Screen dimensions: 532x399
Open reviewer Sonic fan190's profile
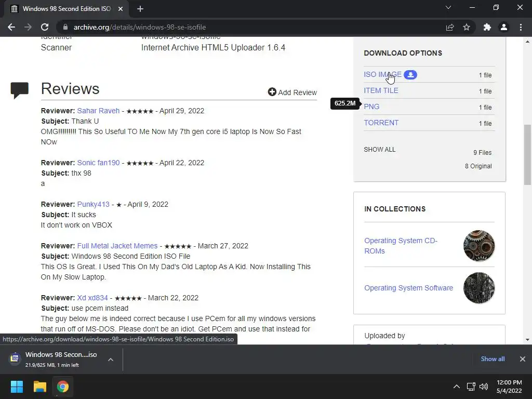coord(98,163)
